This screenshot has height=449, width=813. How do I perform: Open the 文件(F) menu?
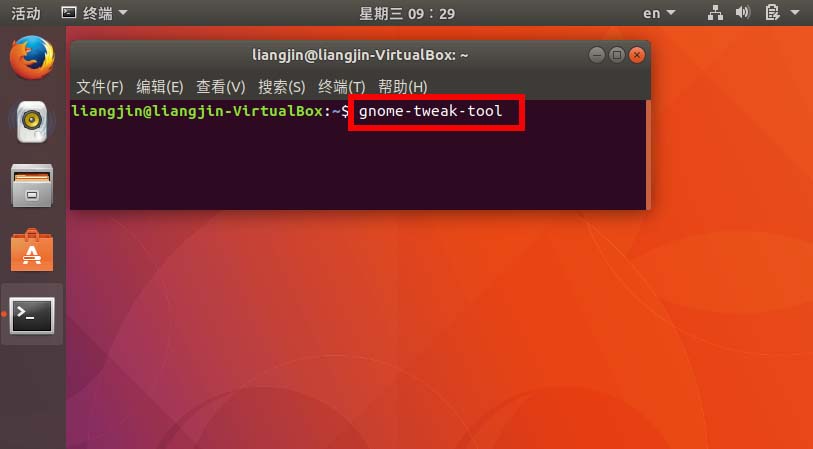coord(100,87)
